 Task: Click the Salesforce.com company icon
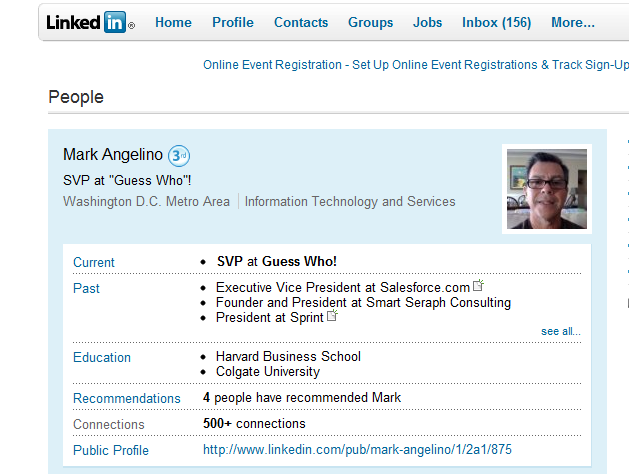[x=479, y=286]
